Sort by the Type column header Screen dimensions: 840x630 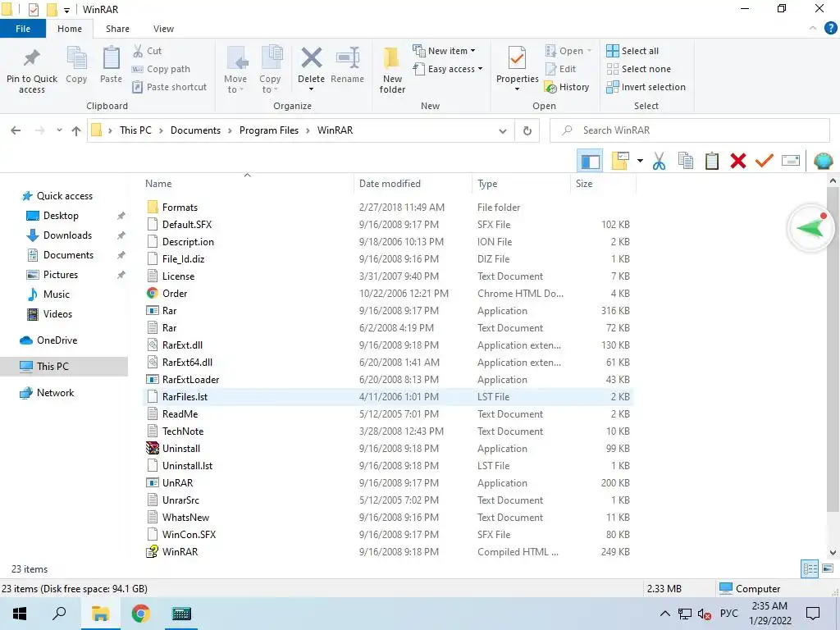click(x=487, y=184)
